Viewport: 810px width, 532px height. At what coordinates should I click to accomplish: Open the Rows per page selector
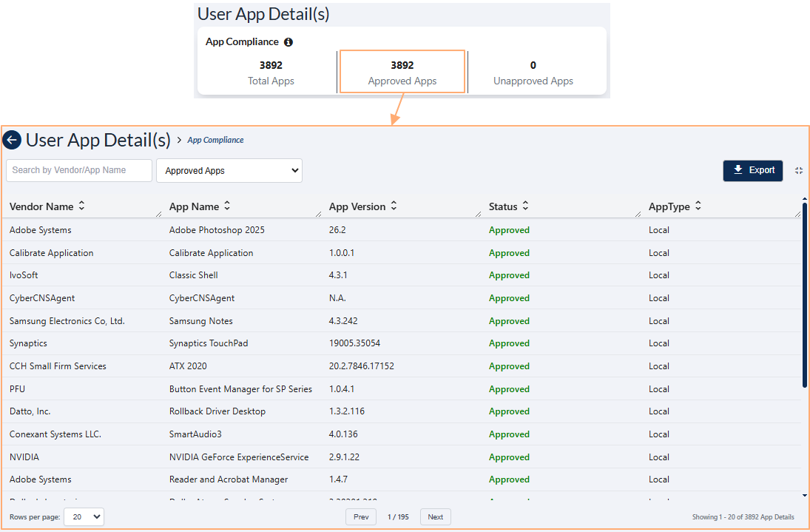(x=84, y=516)
